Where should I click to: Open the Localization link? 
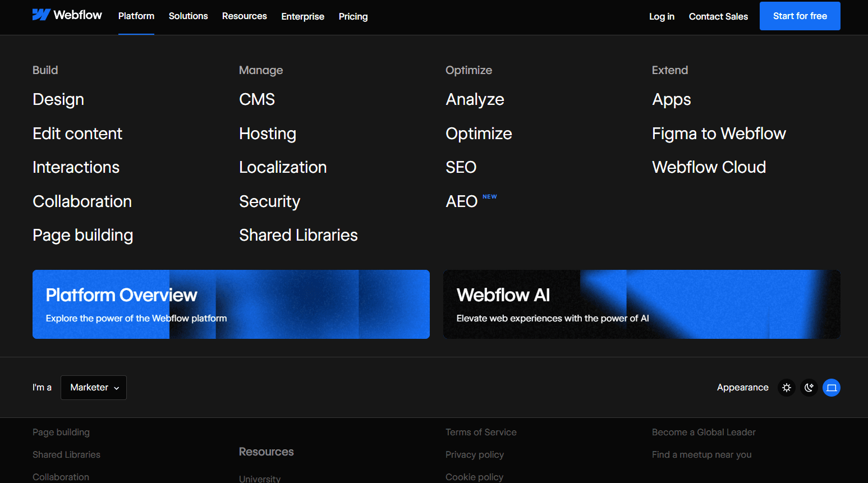(x=283, y=167)
